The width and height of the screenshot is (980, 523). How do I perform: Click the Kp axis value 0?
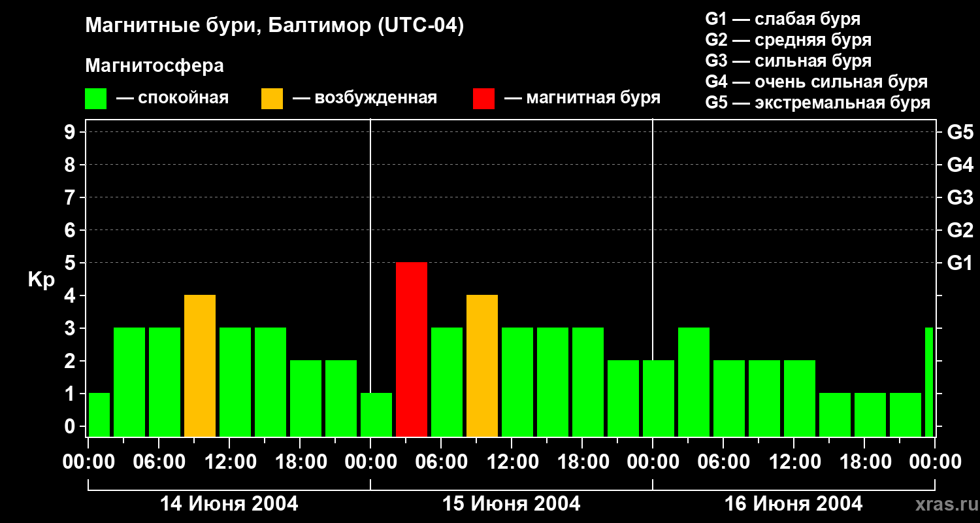(71, 426)
